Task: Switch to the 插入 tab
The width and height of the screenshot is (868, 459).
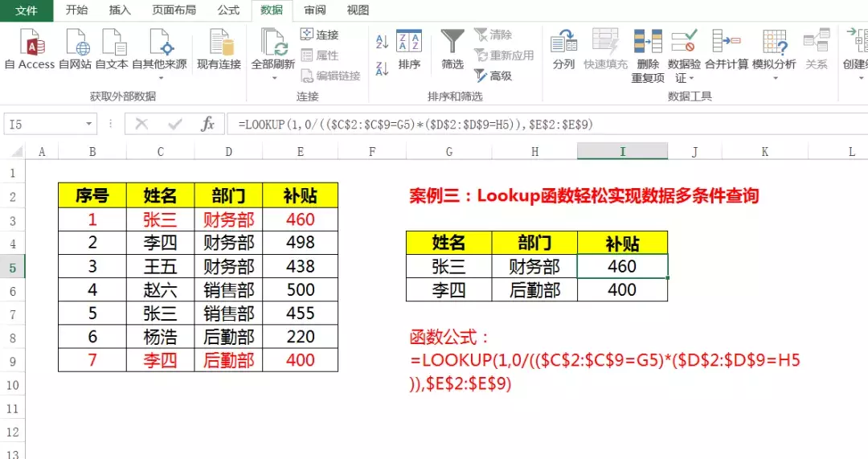Action: tap(120, 10)
